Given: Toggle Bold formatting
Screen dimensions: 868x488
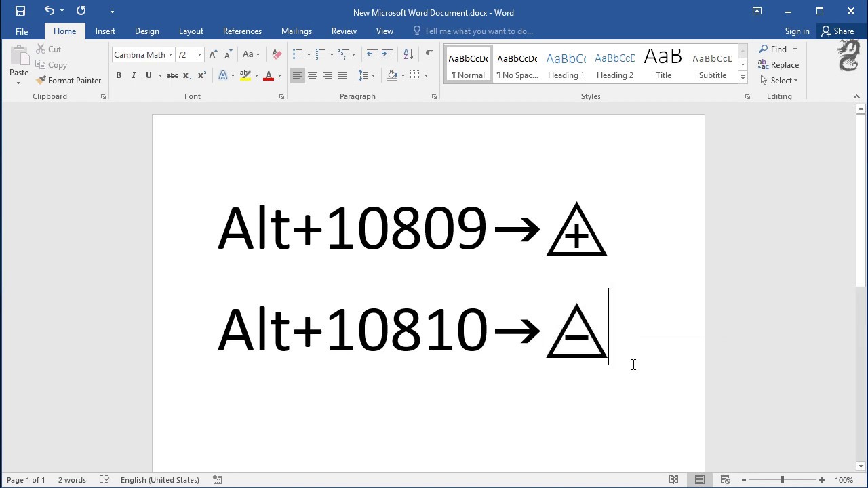Looking at the screenshot, I should click(119, 75).
